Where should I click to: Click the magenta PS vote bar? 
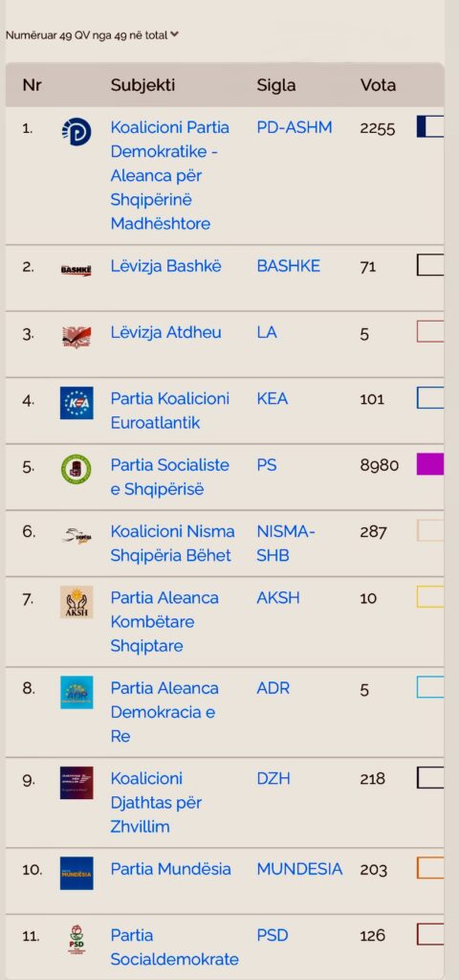click(430, 464)
